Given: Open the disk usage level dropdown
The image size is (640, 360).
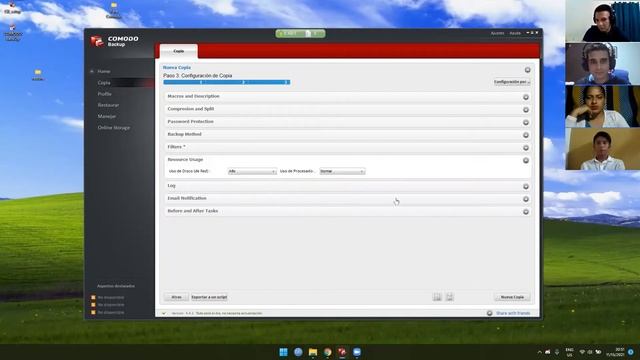Looking at the screenshot, I should (252, 171).
